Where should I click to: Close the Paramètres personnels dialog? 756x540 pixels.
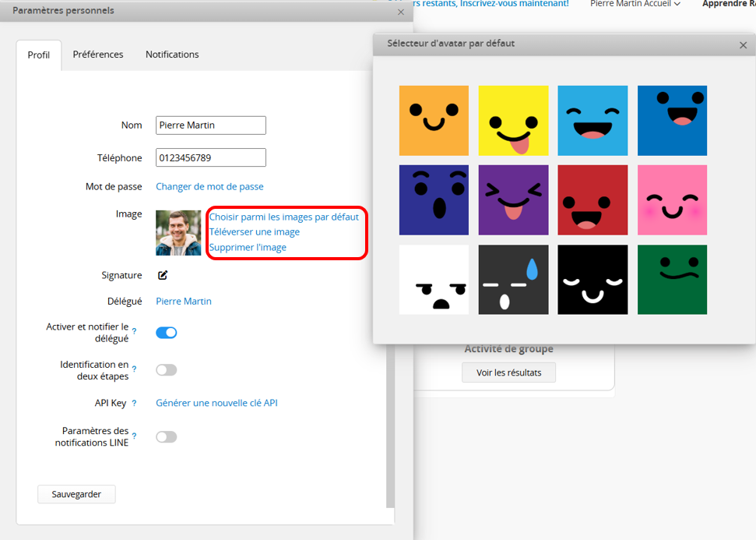[401, 12]
